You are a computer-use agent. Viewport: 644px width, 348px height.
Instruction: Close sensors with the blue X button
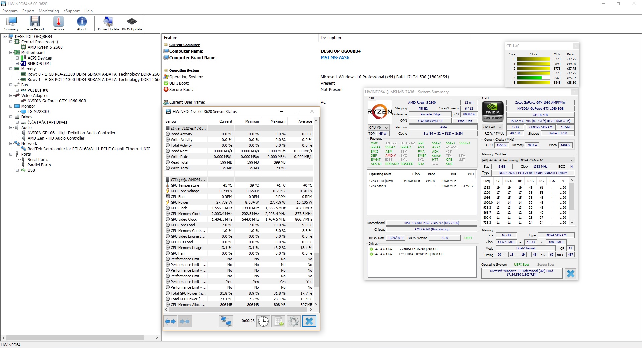309,321
